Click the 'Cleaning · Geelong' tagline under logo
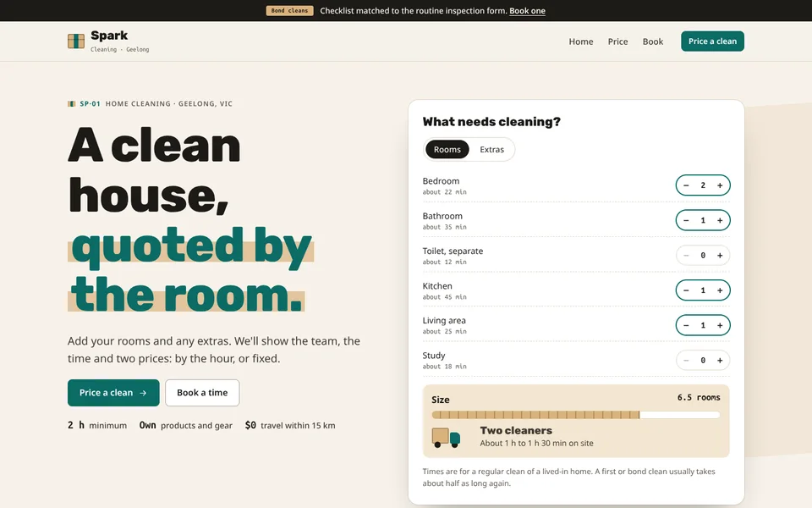The height and width of the screenshot is (508, 812). [119, 49]
